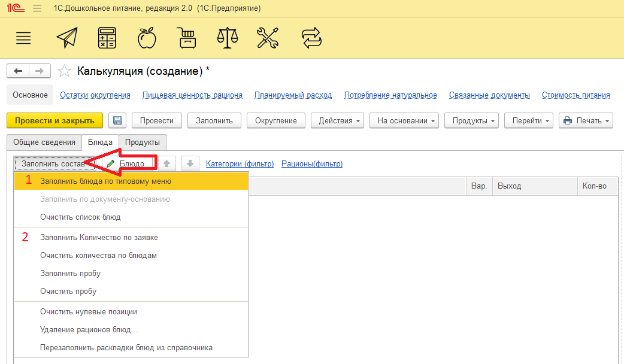Open the shopping cart section icon
Viewport: 624px width, 364px height.
pos(187,38)
